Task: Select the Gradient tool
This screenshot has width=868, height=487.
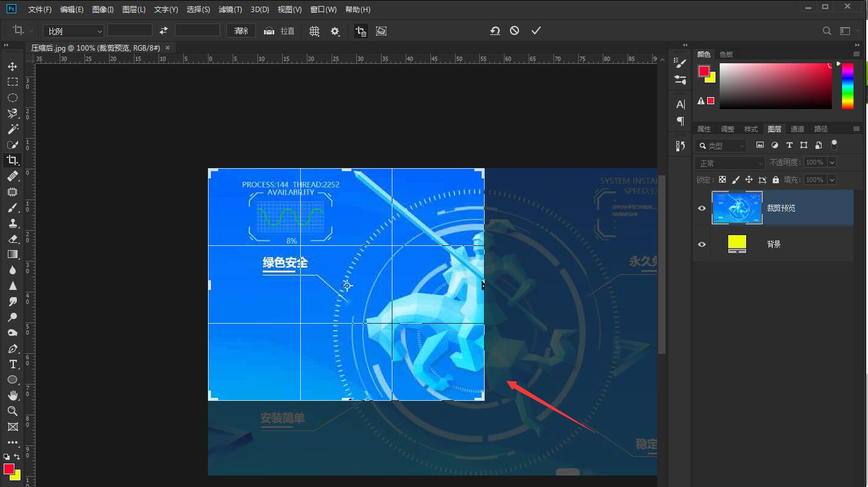Action: coord(12,254)
